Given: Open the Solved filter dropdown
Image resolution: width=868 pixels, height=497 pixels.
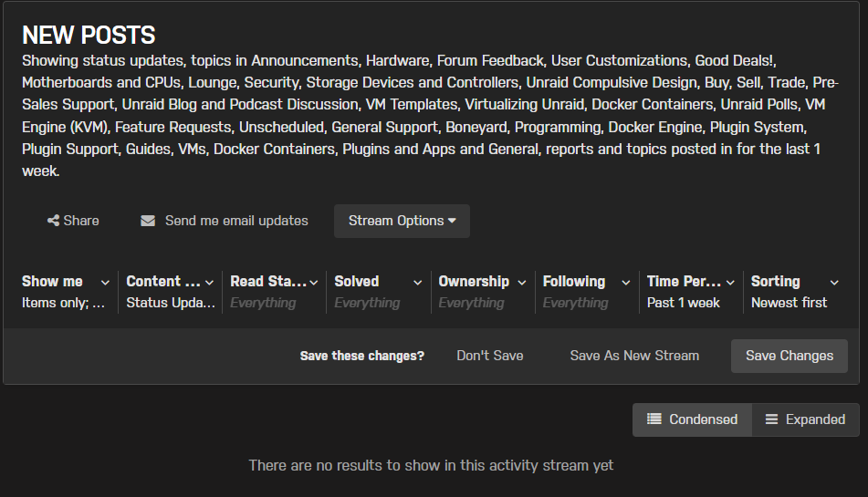Looking at the screenshot, I should pyautogui.click(x=378, y=291).
